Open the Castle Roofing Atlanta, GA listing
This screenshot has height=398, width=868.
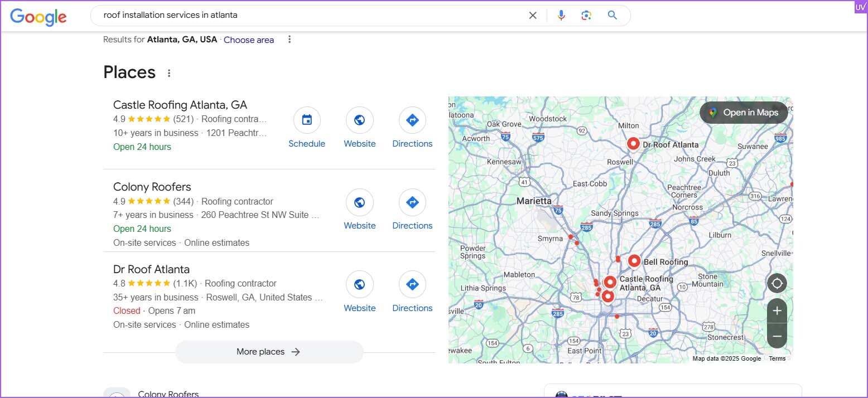click(x=180, y=105)
